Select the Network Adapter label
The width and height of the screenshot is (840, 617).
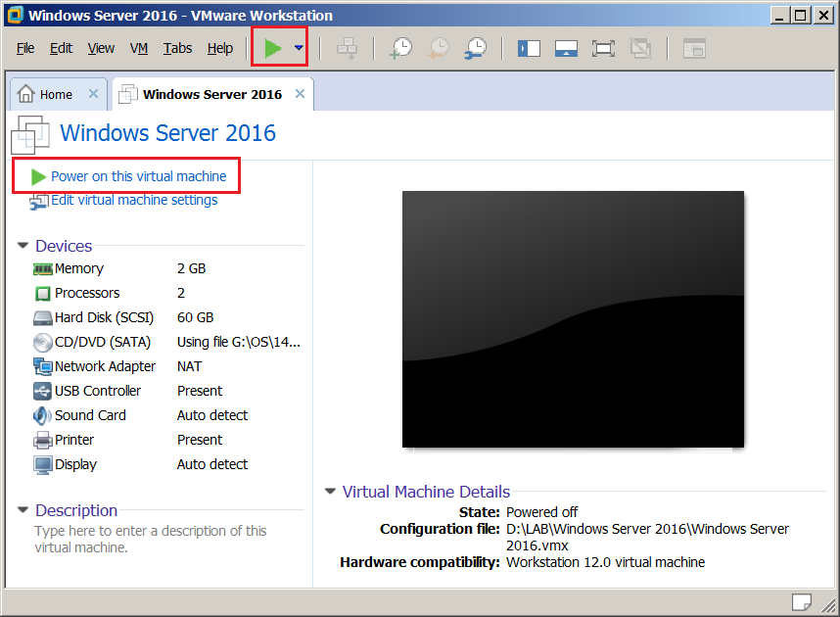pyautogui.click(x=106, y=366)
